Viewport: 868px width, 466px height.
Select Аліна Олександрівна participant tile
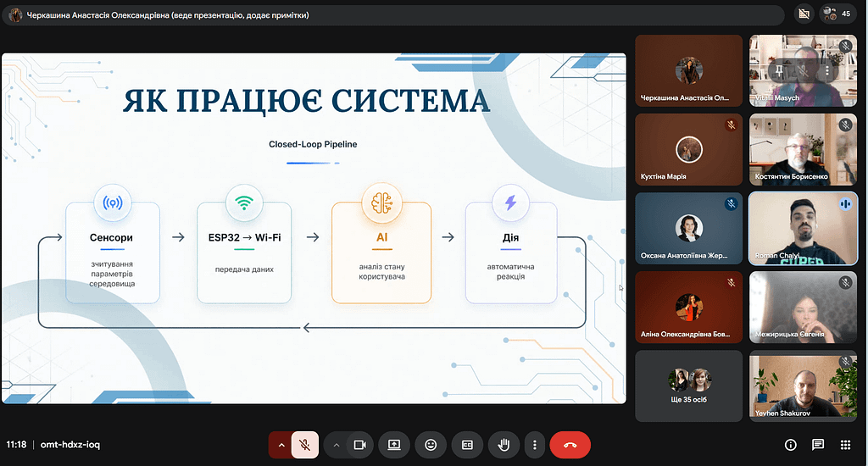[688, 308]
